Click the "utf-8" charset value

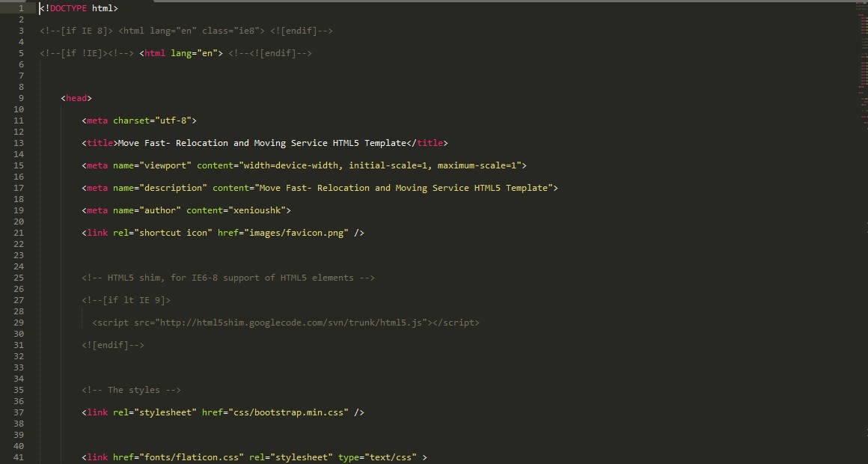point(173,120)
